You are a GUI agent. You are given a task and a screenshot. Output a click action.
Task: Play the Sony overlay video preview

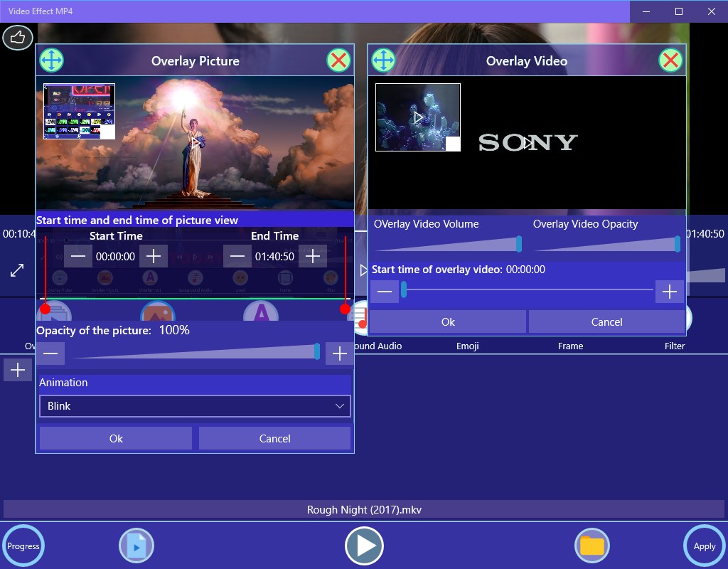coord(528,144)
